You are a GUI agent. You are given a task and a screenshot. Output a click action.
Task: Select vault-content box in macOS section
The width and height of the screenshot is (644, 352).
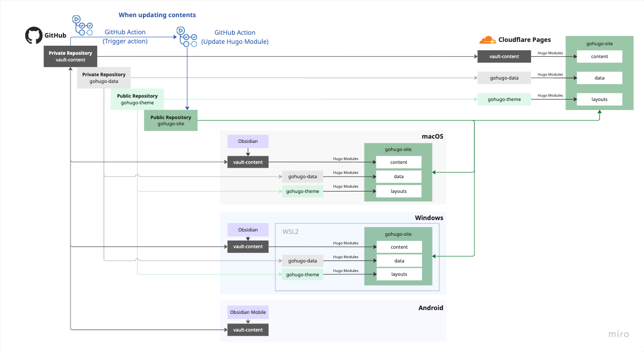[x=248, y=162]
